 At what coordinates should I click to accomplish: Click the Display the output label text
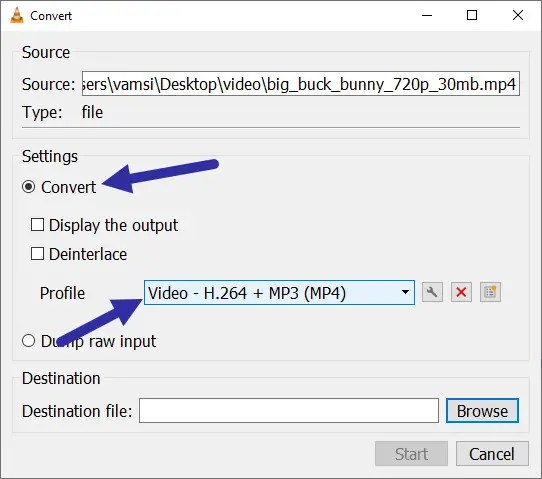click(113, 225)
